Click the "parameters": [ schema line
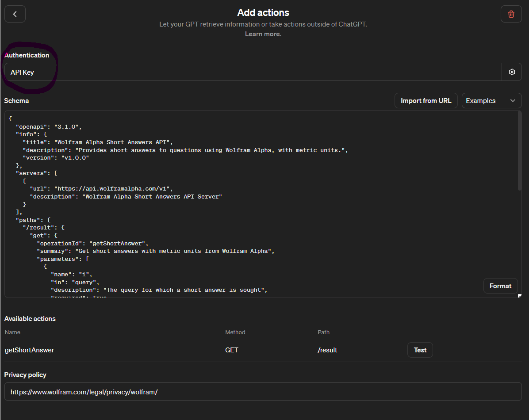 pos(63,259)
